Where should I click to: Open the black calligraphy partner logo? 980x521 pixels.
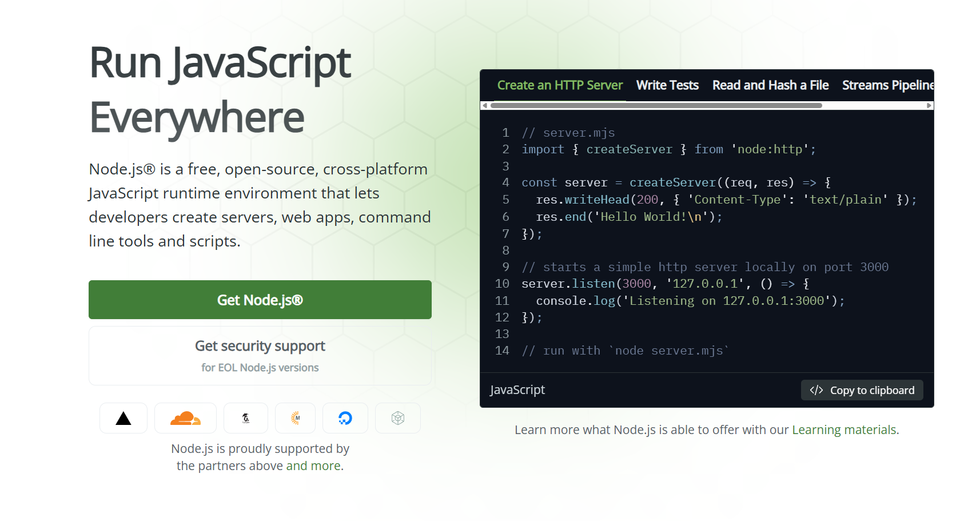(246, 418)
